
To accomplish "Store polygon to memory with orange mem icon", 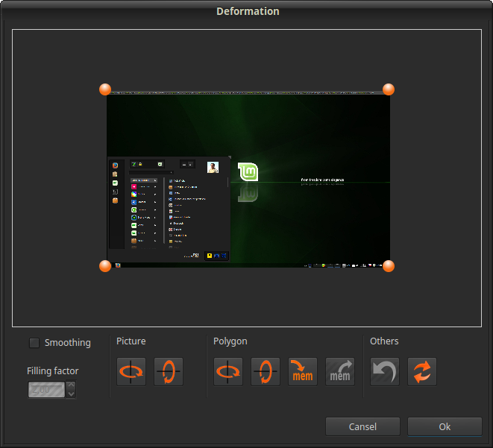I will (x=303, y=372).
